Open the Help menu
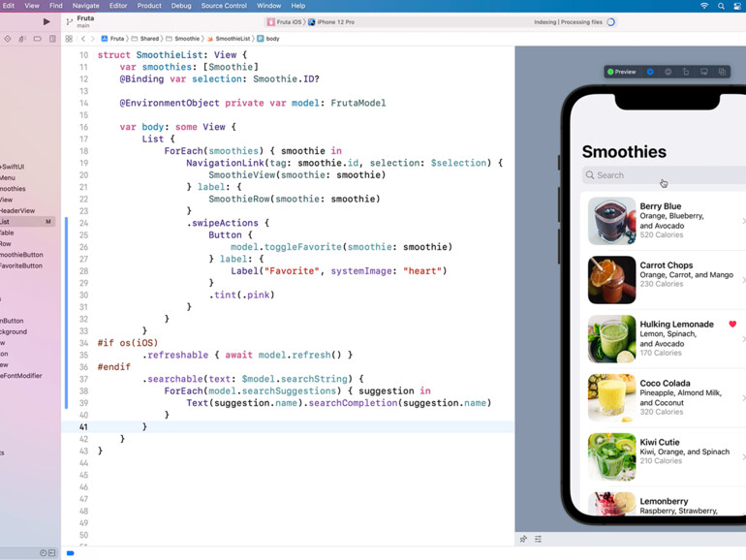 click(x=297, y=6)
